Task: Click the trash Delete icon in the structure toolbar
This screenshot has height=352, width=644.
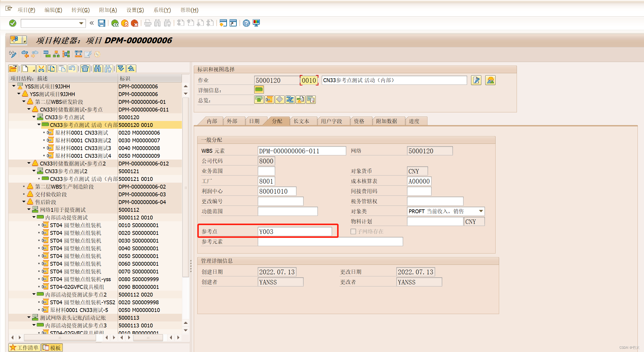Action: [85, 69]
